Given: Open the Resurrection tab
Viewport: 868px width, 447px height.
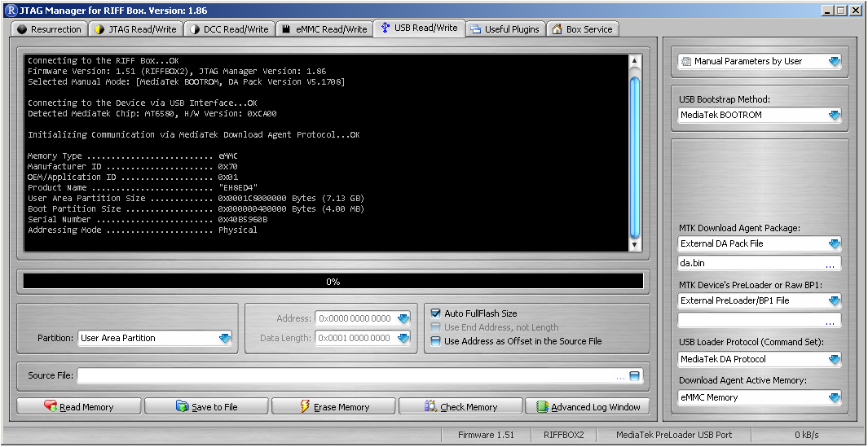Looking at the screenshot, I should [x=50, y=29].
